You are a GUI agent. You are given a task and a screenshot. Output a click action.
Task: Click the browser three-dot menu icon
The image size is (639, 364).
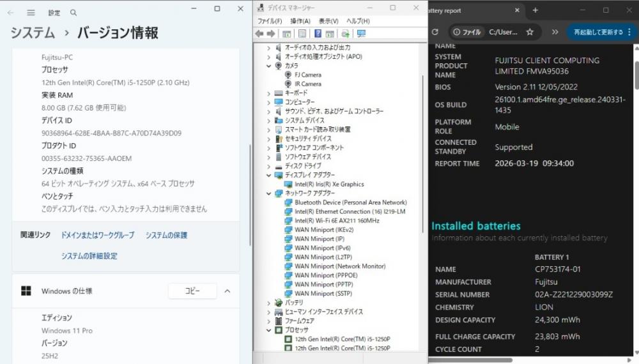coord(629,32)
